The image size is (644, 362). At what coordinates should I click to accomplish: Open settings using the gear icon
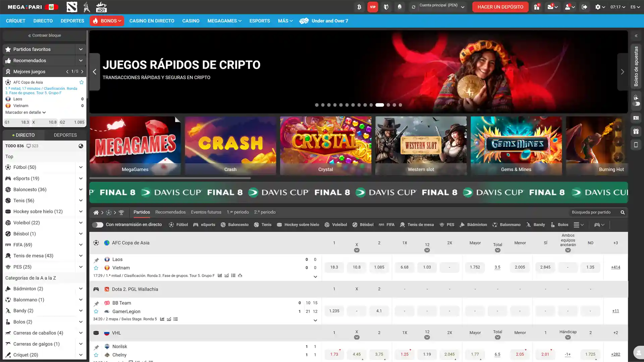(x=598, y=7)
